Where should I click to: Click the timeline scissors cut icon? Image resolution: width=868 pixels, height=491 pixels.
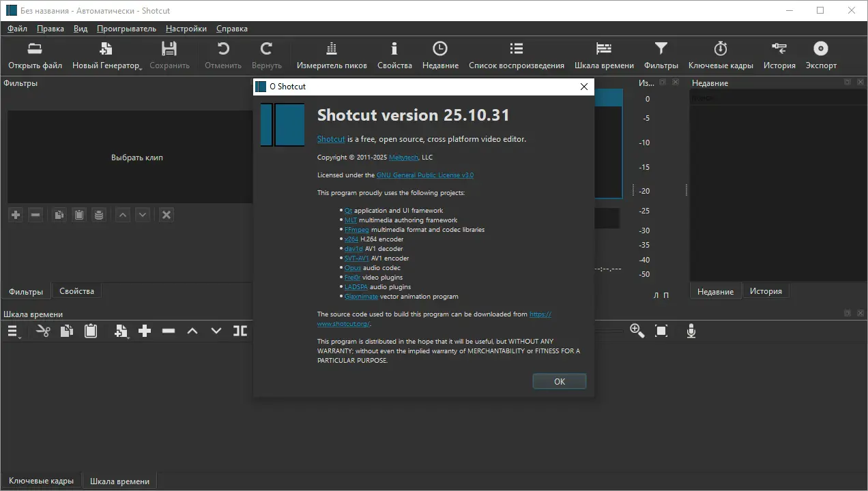[x=43, y=331]
